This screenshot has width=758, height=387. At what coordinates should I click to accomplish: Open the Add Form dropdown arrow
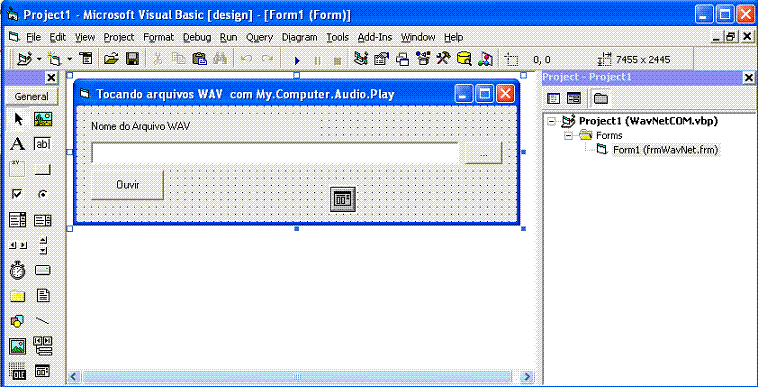70,59
